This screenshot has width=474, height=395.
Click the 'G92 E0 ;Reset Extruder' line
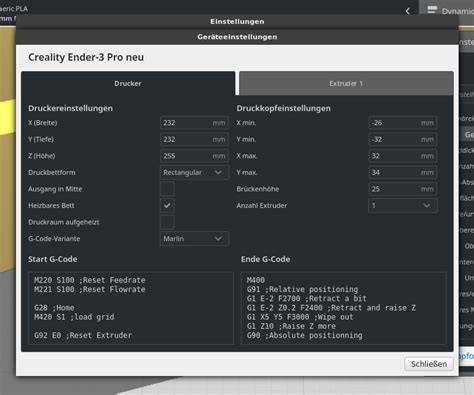pos(83,335)
